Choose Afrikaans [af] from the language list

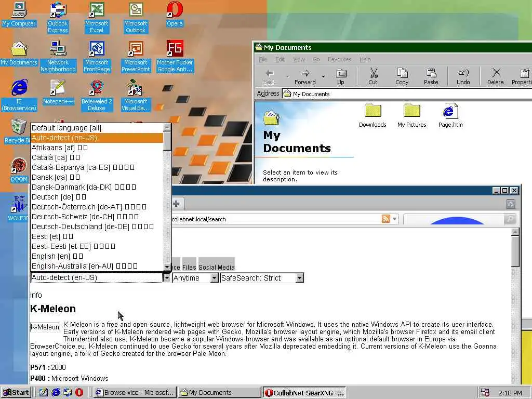pos(97,148)
